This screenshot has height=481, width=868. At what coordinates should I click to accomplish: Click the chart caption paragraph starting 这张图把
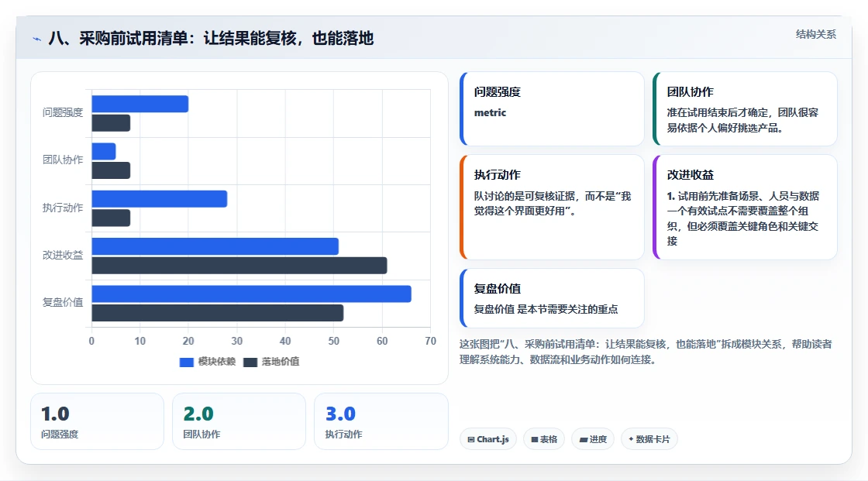[x=646, y=352]
